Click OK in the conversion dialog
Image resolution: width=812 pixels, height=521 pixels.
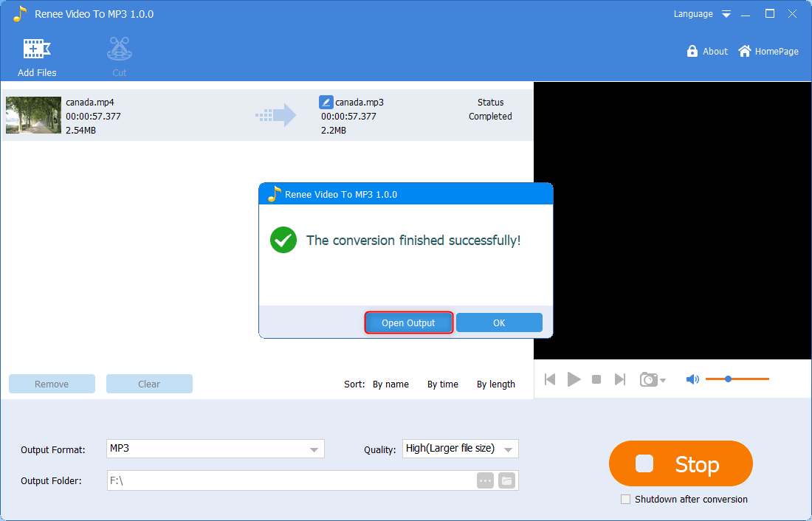tap(499, 322)
